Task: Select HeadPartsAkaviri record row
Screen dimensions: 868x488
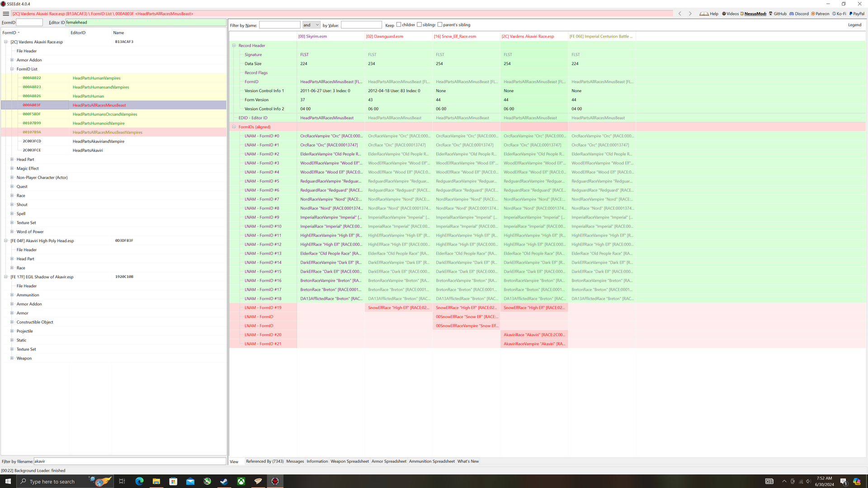Action: (113, 150)
